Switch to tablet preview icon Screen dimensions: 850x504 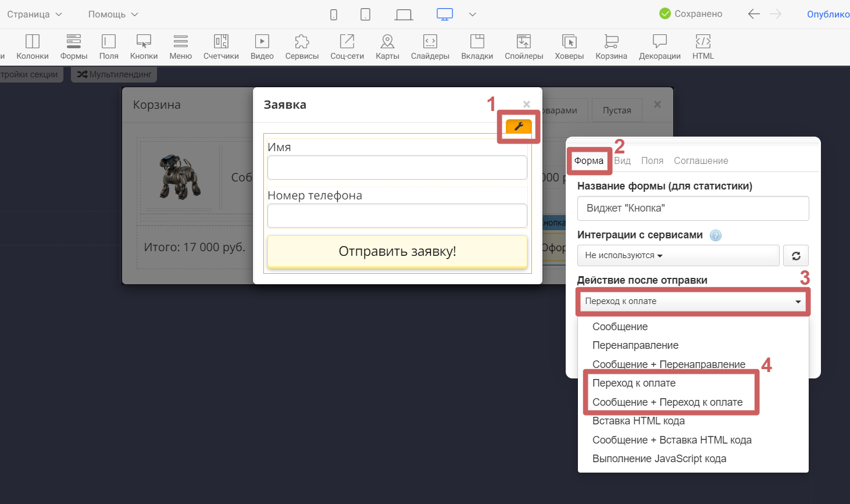(365, 15)
